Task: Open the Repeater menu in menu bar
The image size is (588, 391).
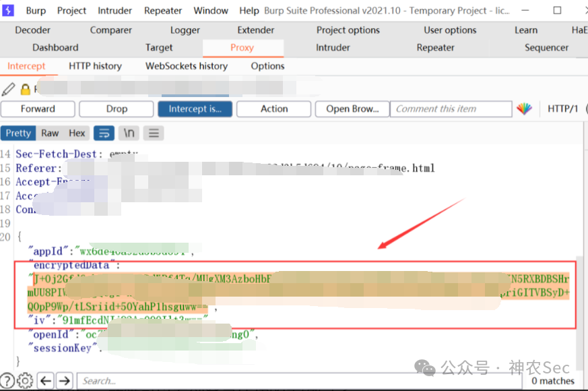Action: [163, 11]
